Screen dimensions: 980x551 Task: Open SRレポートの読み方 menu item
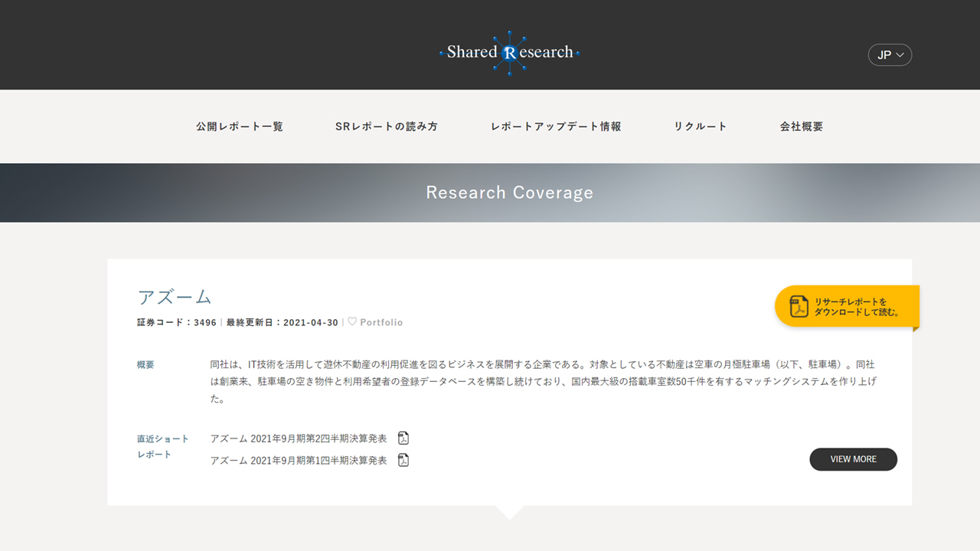[x=387, y=126]
